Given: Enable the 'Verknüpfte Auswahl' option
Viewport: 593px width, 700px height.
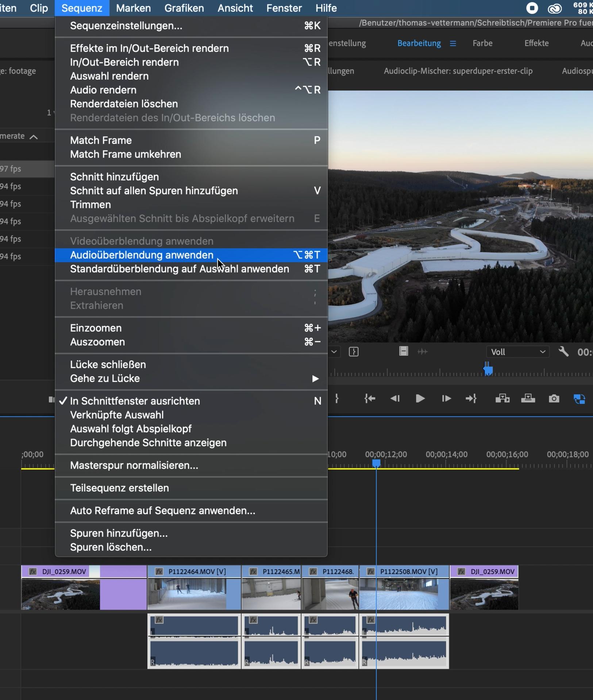Looking at the screenshot, I should 116,415.
